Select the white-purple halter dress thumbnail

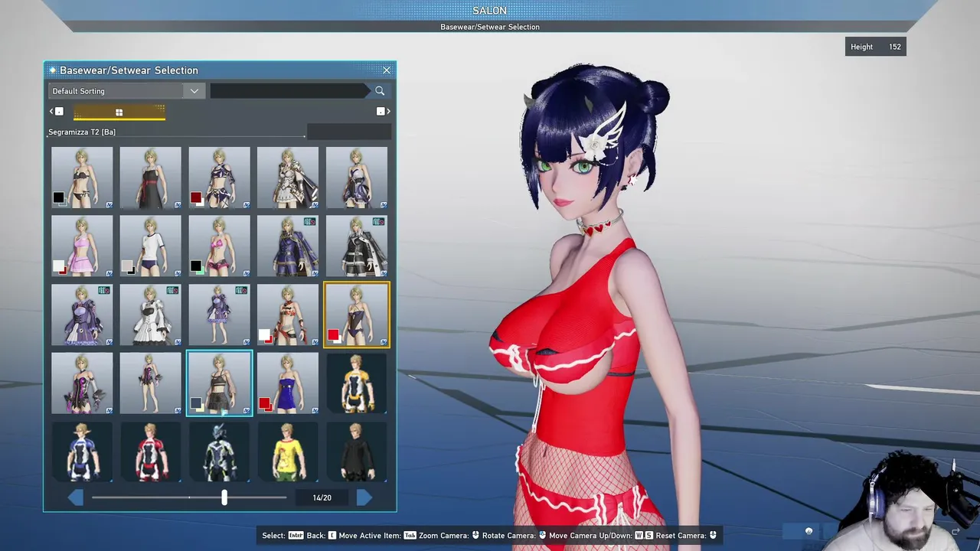[x=357, y=178]
